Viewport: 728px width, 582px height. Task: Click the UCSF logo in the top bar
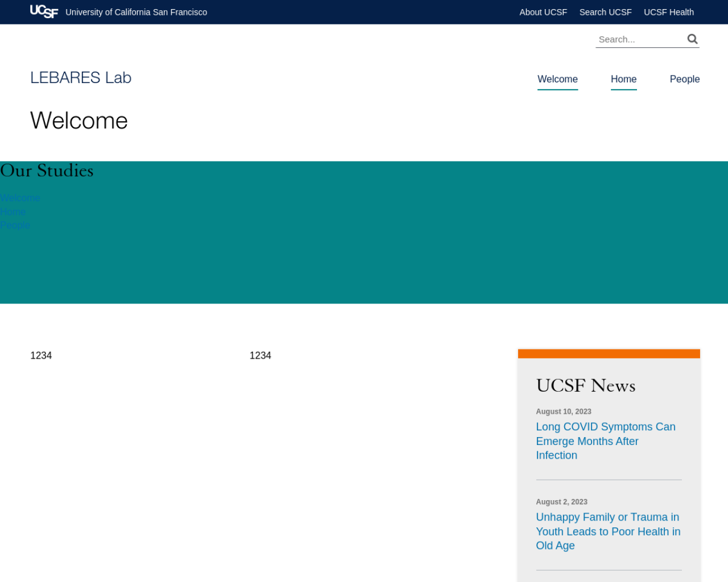pos(44,11)
